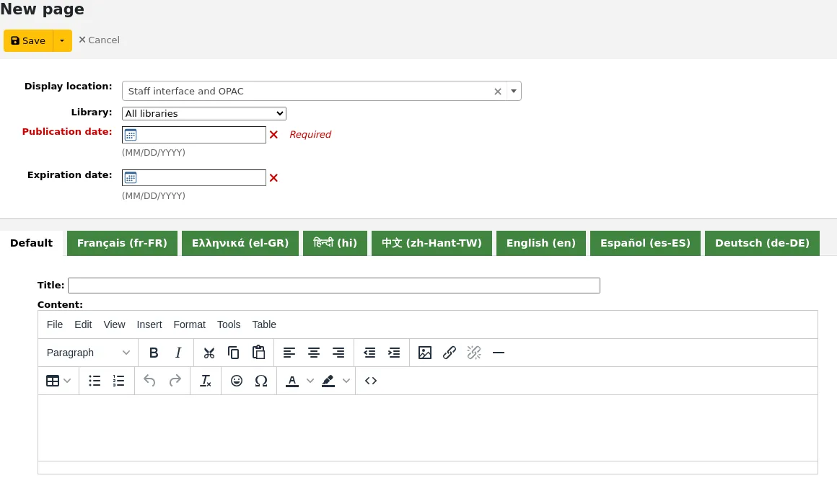Image resolution: width=837 pixels, height=504 pixels.
Task: Apply the highlight background color
Action: click(328, 381)
